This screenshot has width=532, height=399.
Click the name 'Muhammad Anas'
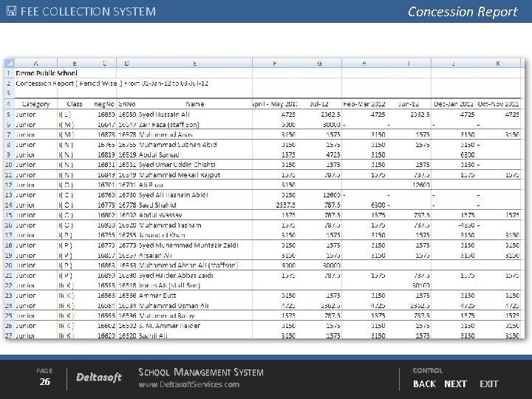[x=166, y=134]
